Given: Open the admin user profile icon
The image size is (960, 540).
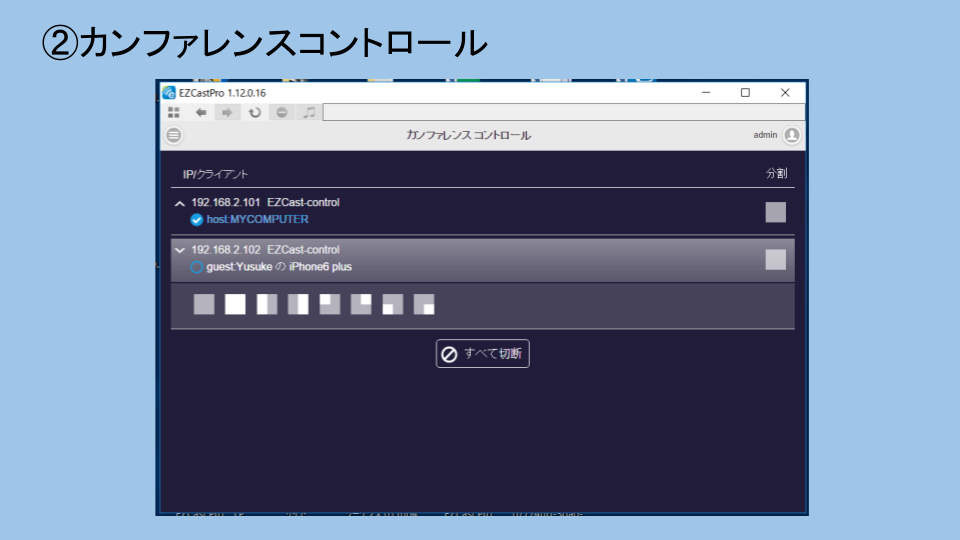Looking at the screenshot, I should pyautogui.click(x=792, y=135).
